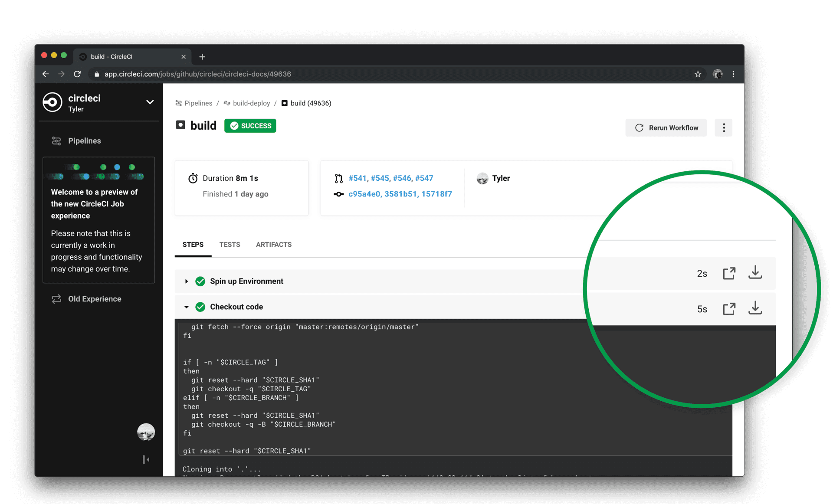The height and width of the screenshot is (504, 833).
Task: Open pull request #547
Action: [424, 178]
